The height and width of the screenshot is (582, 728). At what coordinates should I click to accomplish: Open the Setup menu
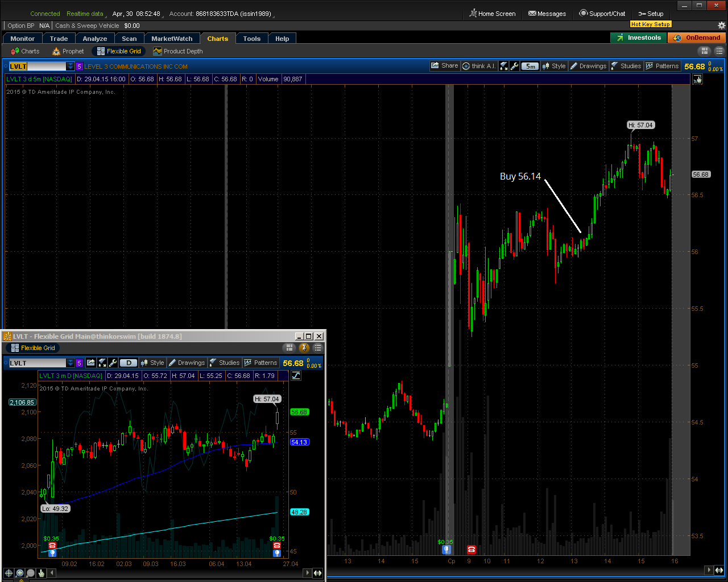click(x=651, y=14)
